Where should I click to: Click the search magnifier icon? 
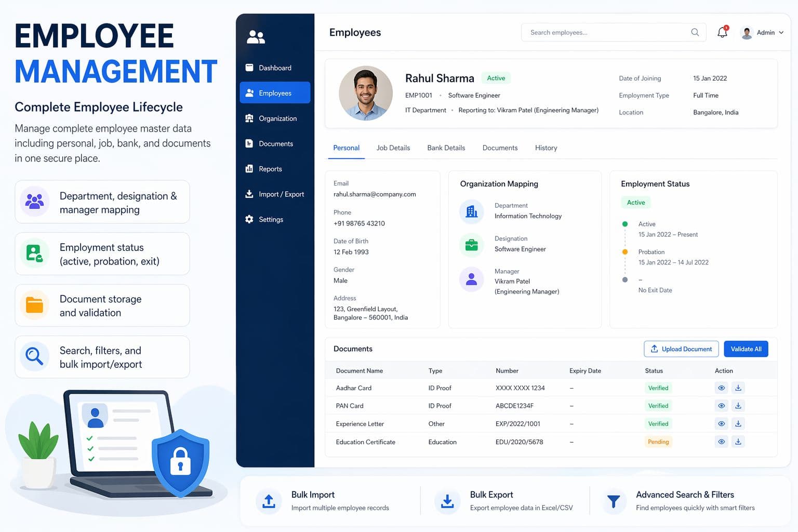[695, 32]
